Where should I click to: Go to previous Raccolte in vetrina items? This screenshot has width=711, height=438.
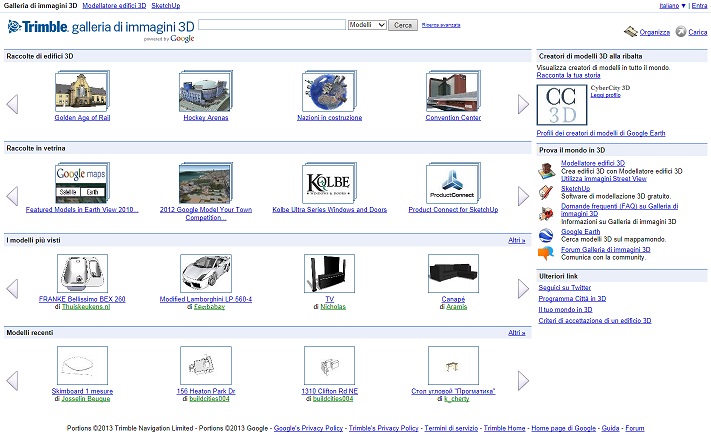pyautogui.click(x=12, y=196)
